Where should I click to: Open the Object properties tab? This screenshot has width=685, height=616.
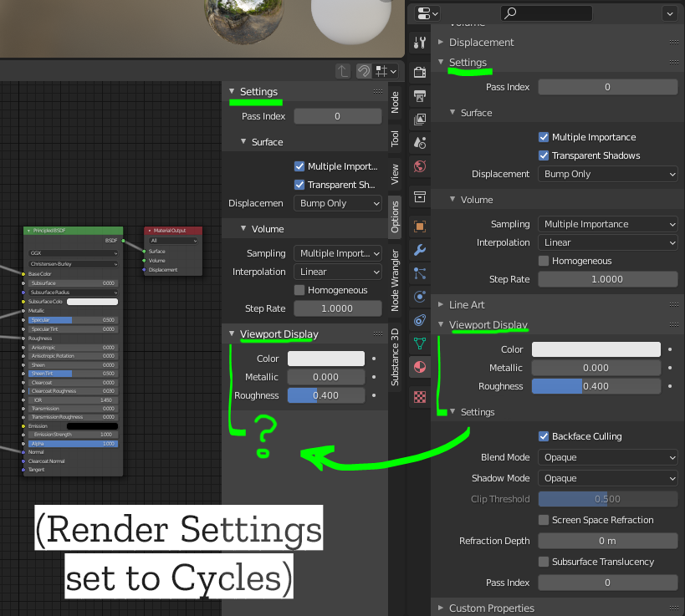tap(420, 227)
